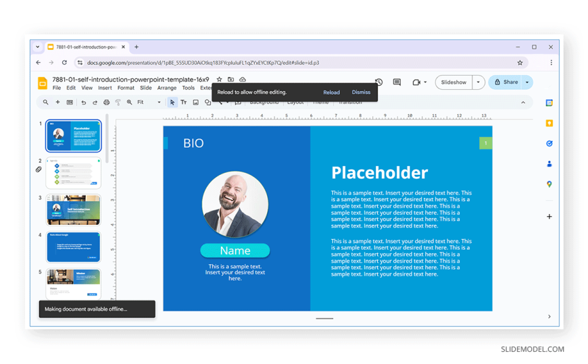Select slide 2 Agenda thumbnail
The image size is (588, 364).
click(74, 173)
